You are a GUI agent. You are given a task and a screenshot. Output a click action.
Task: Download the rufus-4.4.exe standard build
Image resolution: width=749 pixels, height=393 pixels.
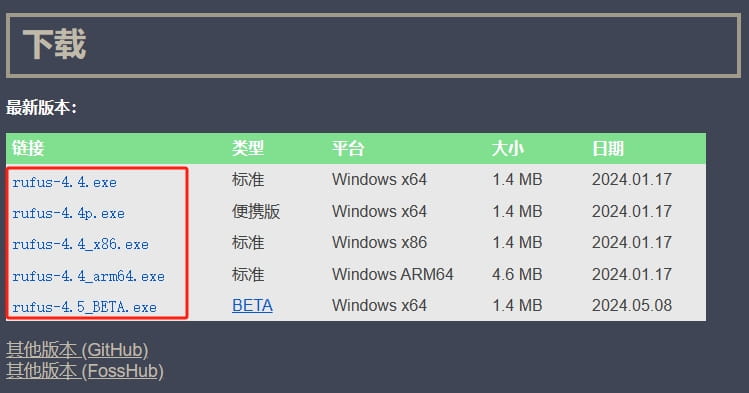coord(64,182)
